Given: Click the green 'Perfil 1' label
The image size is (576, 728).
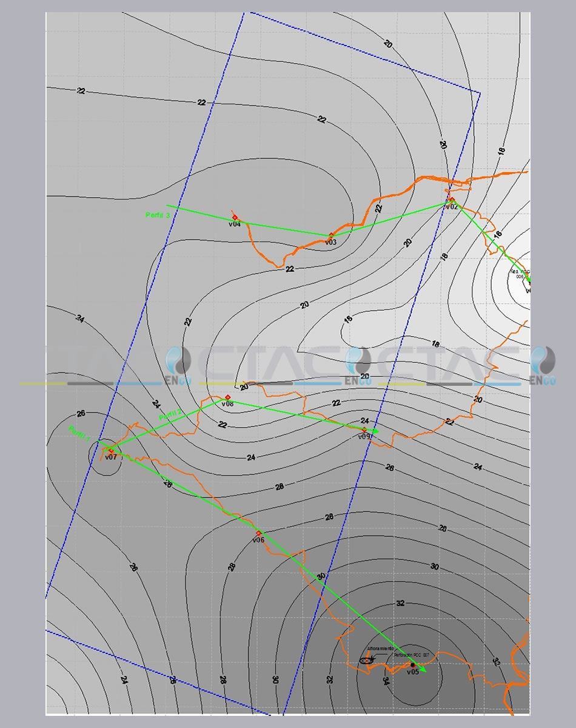Looking at the screenshot, I should coord(79,433).
